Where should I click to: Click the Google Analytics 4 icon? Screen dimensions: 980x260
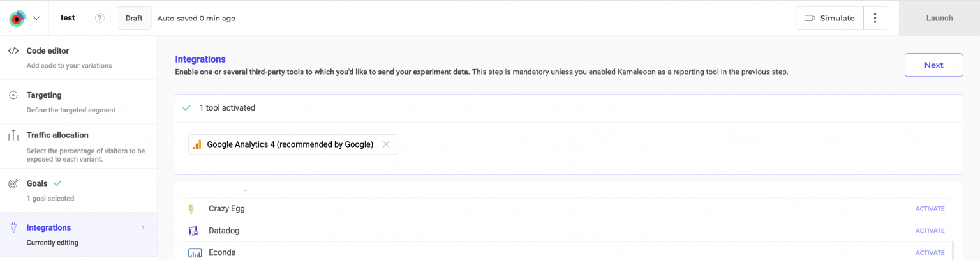click(197, 144)
